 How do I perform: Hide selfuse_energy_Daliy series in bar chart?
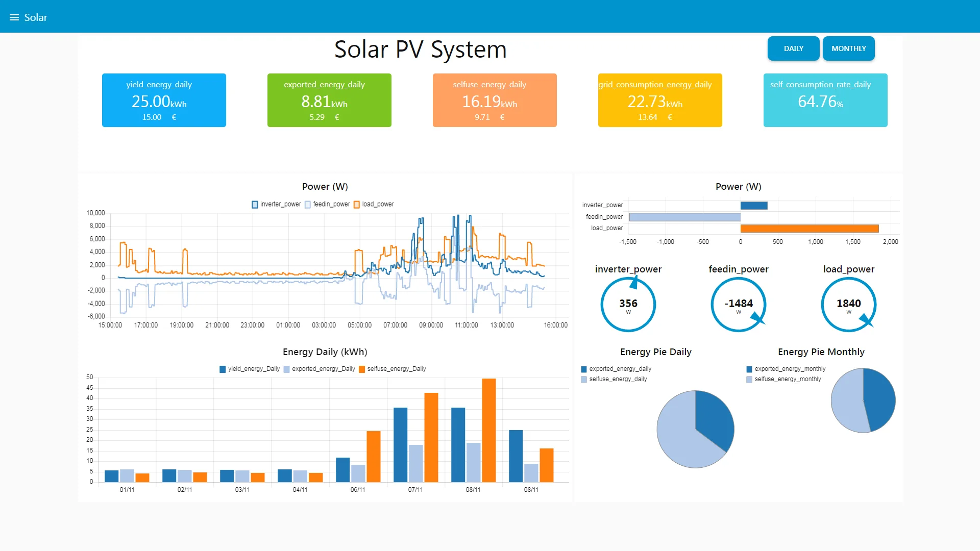tap(392, 369)
